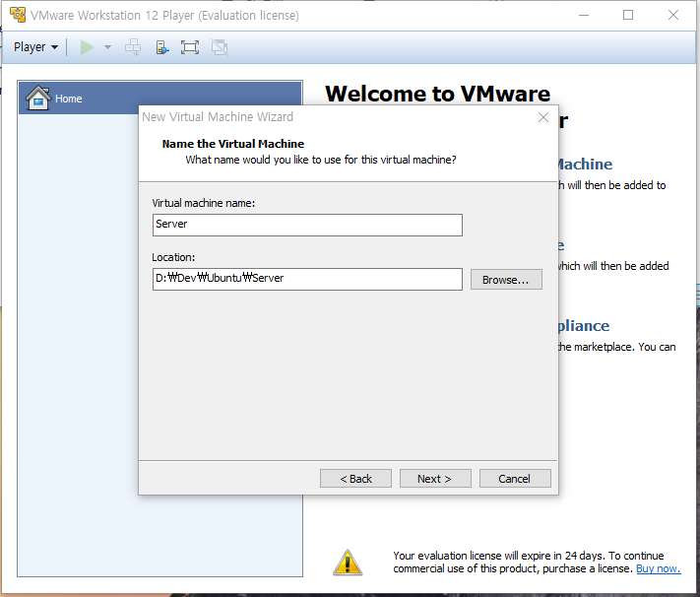Close the wizard dialog with X

click(543, 117)
